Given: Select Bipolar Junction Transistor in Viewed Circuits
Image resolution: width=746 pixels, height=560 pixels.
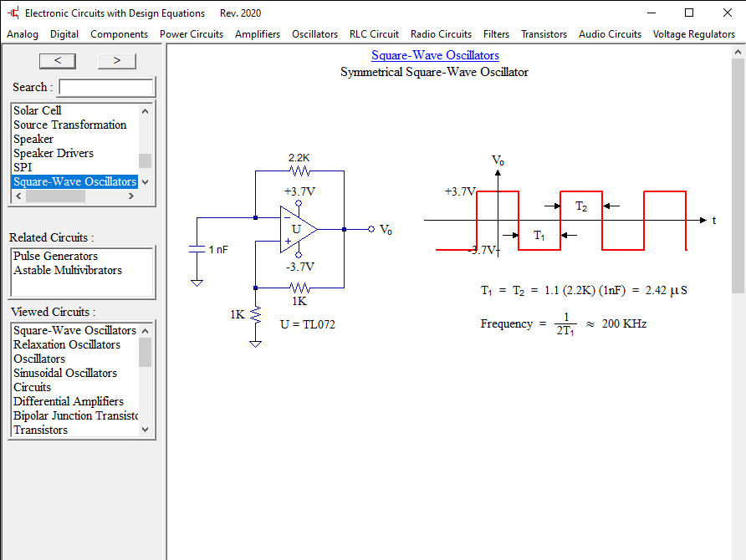Looking at the screenshot, I should 75,416.
